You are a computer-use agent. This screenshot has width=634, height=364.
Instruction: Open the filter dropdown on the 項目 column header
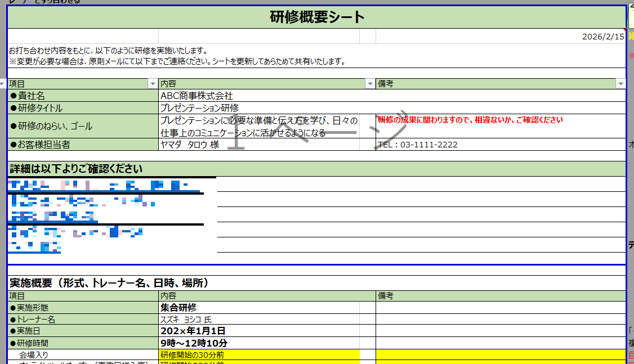click(x=152, y=84)
